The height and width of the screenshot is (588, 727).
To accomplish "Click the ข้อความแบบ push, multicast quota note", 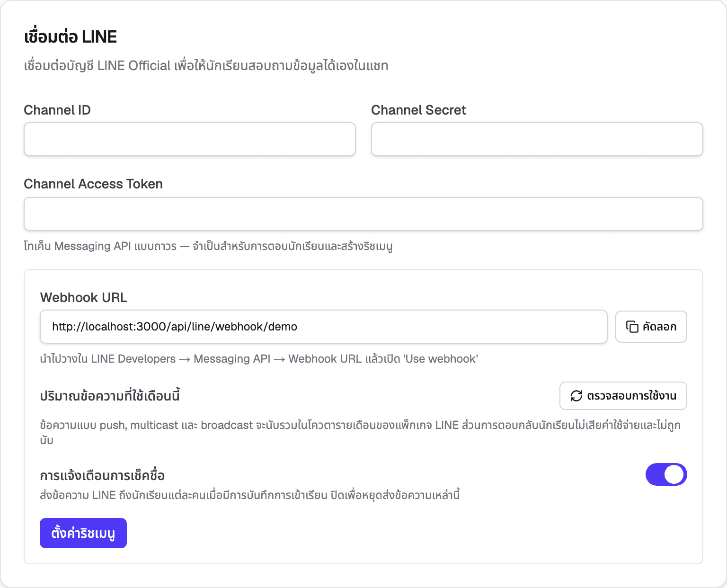I will click(360, 432).
